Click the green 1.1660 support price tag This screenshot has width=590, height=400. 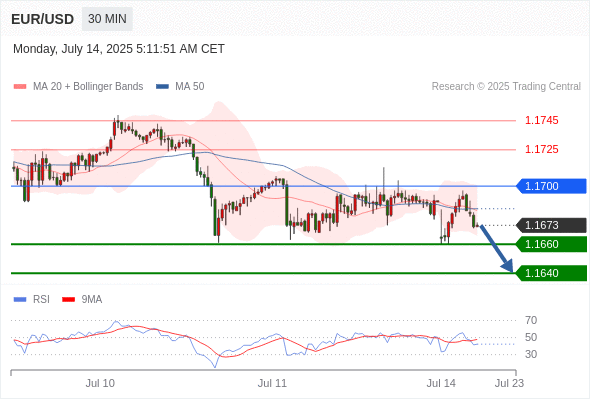[x=551, y=244]
